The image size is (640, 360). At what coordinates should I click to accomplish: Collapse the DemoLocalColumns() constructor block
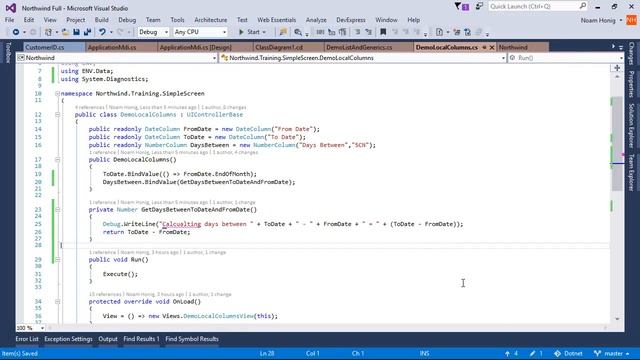[58, 160]
